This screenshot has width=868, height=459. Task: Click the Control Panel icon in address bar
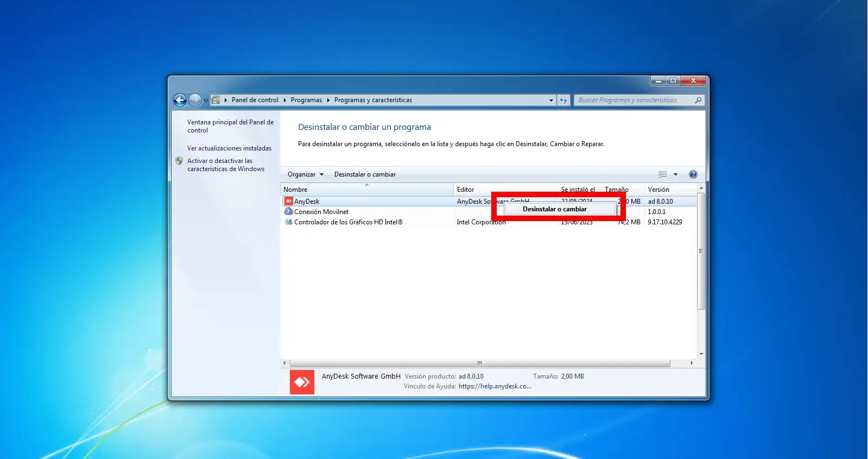pyautogui.click(x=216, y=100)
